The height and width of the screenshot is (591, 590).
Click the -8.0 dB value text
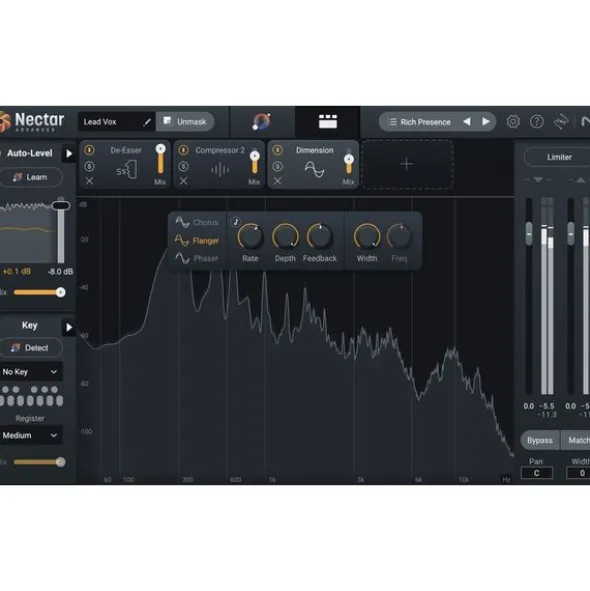[x=60, y=271]
